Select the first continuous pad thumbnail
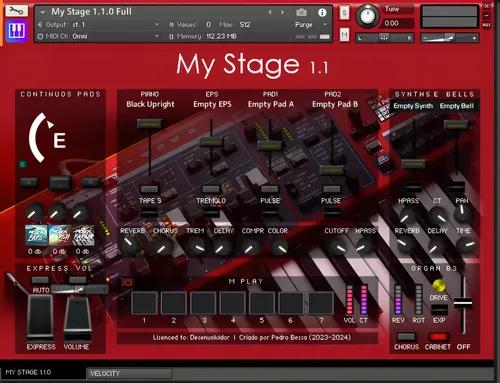Viewport: 500px width, 383px height. [36, 235]
